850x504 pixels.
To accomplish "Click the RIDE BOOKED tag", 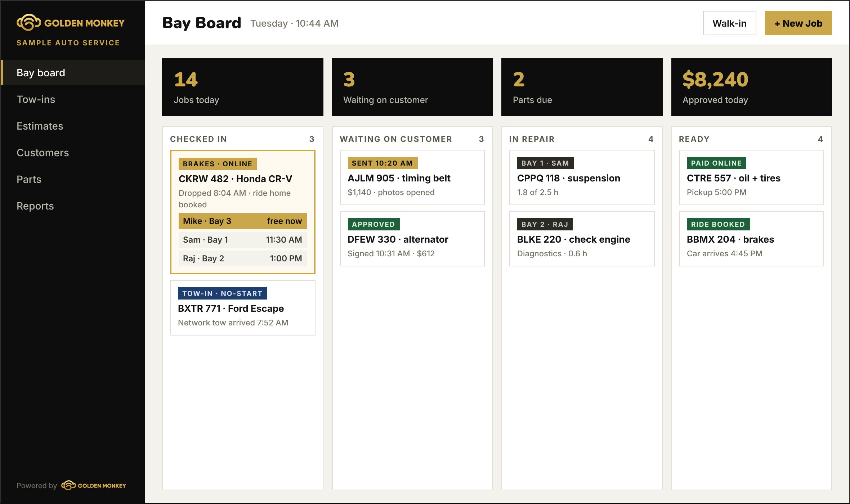I will tap(718, 224).
